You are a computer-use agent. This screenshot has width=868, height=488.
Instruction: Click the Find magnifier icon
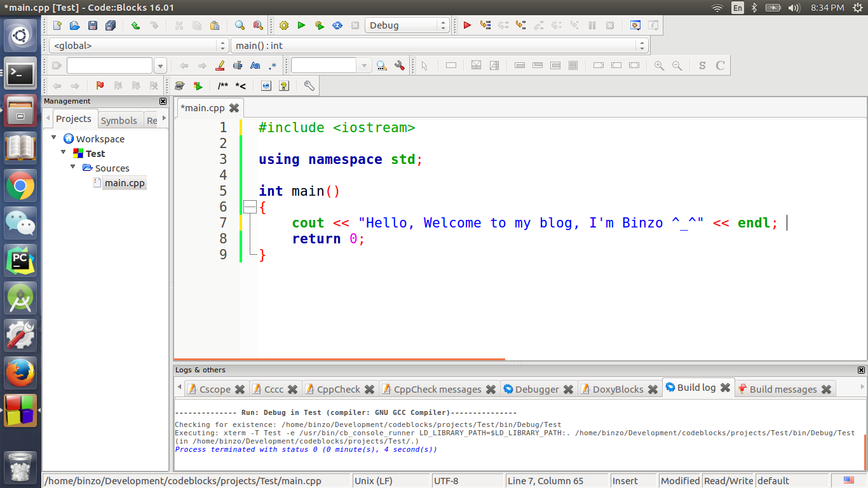[240, 25]
